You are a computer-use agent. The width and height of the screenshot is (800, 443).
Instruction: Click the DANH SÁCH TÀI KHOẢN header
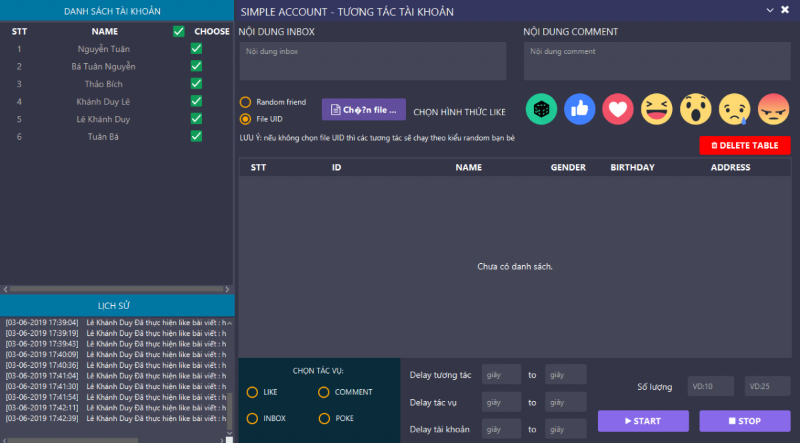(117, 11)
